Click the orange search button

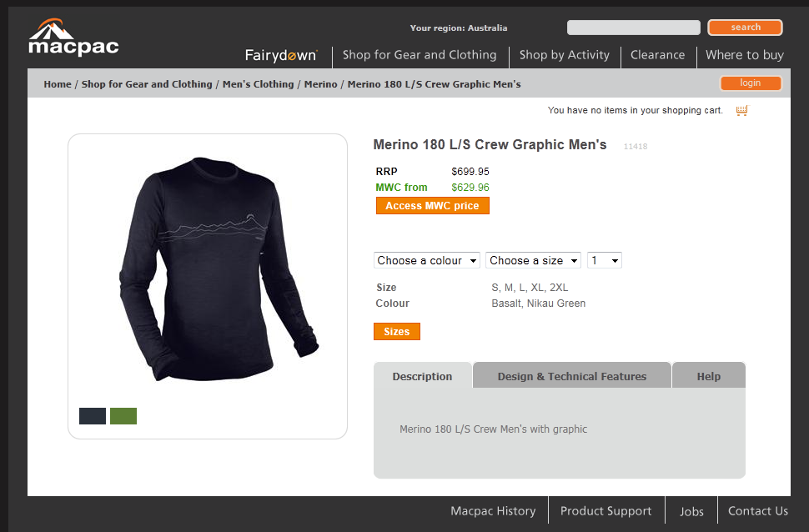pyautogui.click(x=745, y=28)
